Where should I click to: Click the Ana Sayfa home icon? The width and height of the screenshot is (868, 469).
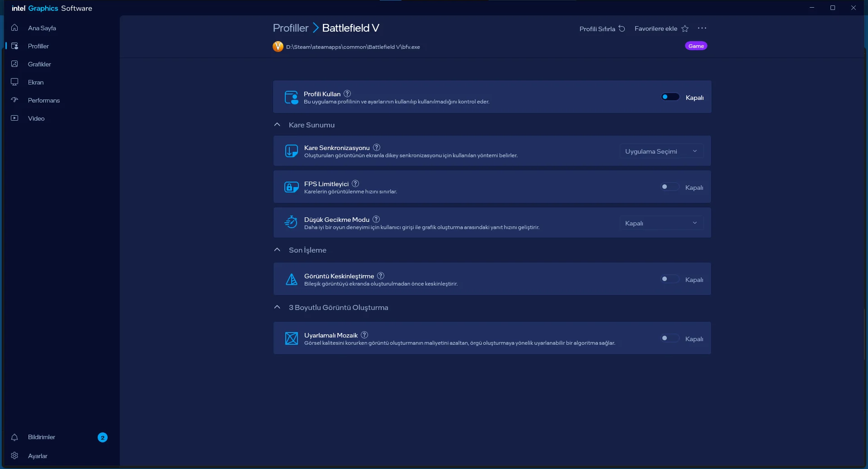pyautogui.click(x=14, y=28)
